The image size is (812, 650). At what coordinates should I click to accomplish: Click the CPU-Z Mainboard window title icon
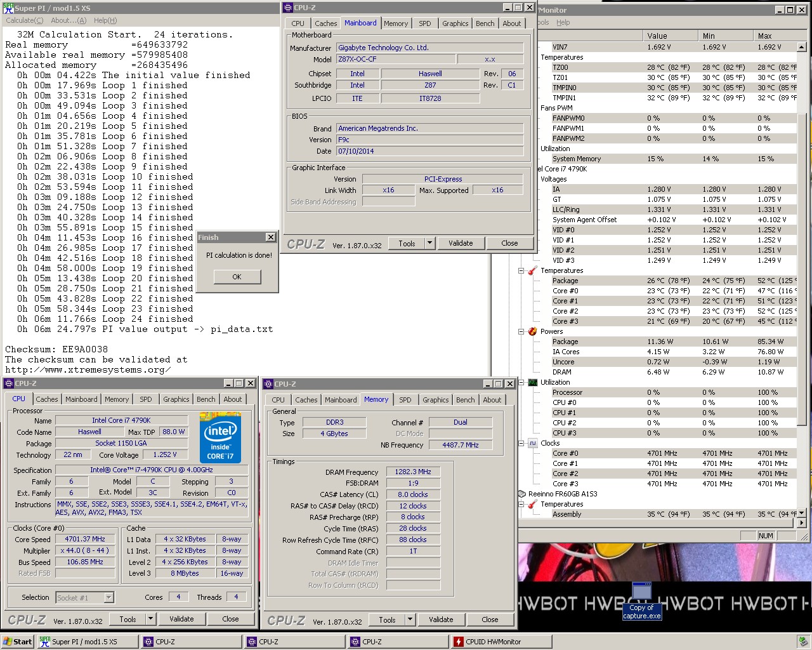[289, 8]
